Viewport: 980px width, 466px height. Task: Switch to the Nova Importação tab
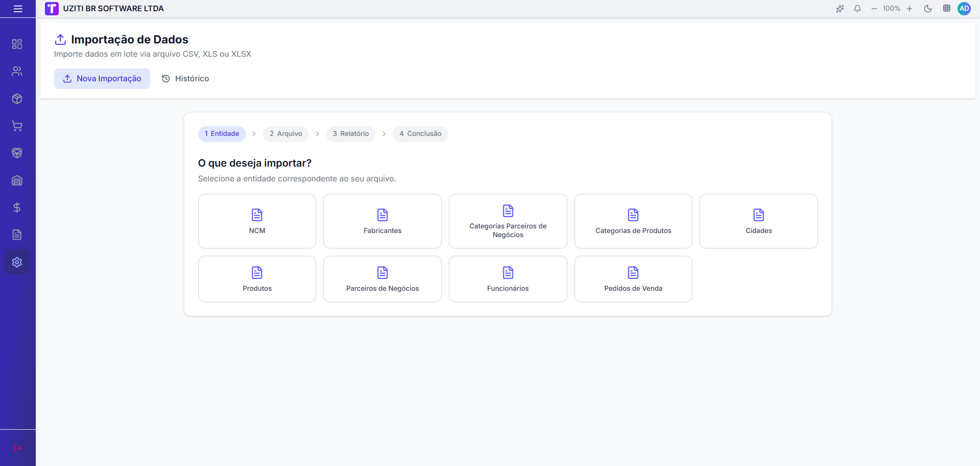102,79
